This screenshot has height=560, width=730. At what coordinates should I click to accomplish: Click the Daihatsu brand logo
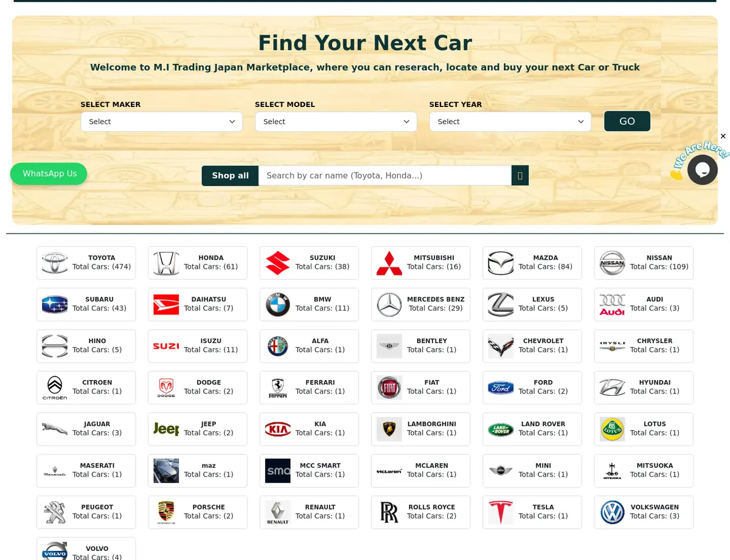[x=166, y=305]
